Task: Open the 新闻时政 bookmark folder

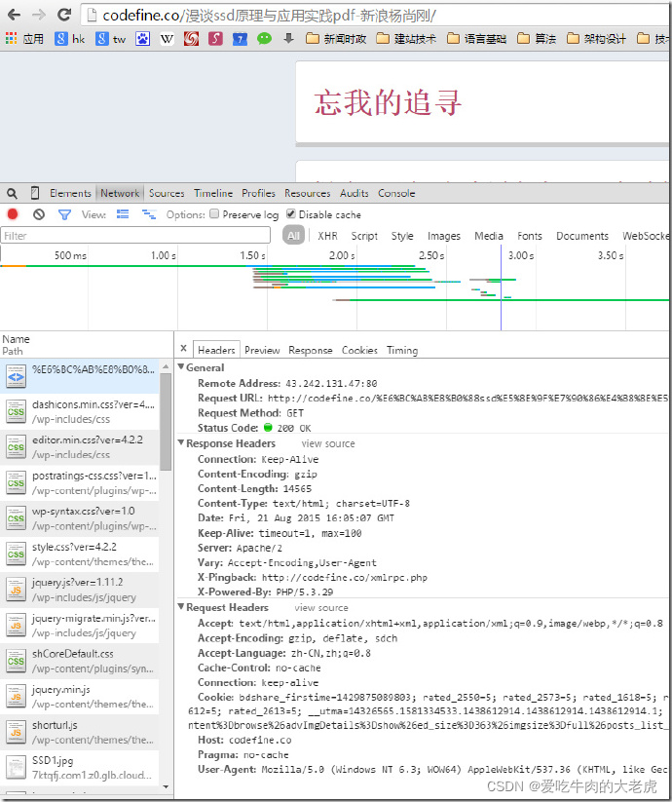Action: (x=336, y=38)
